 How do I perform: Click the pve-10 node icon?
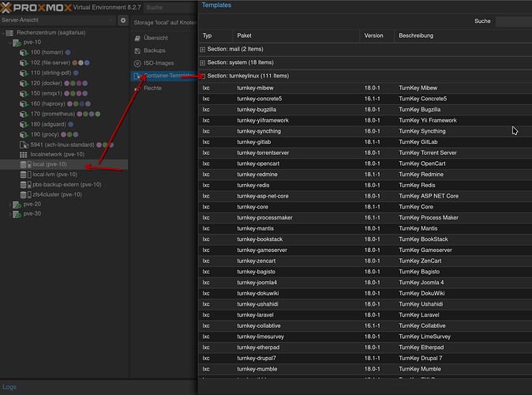point(17,43)
